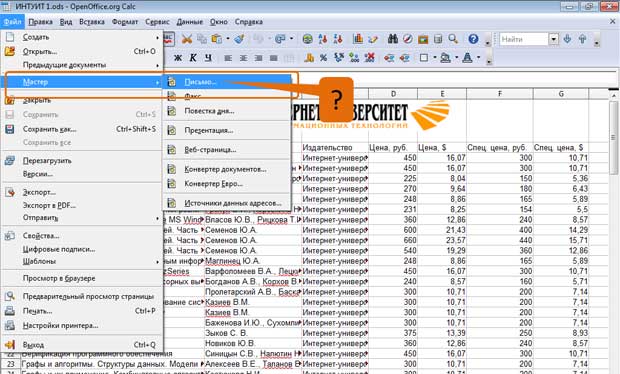This screenshot has width=620, height=374.
Task: Select column header F
Action: coord(500,94)
